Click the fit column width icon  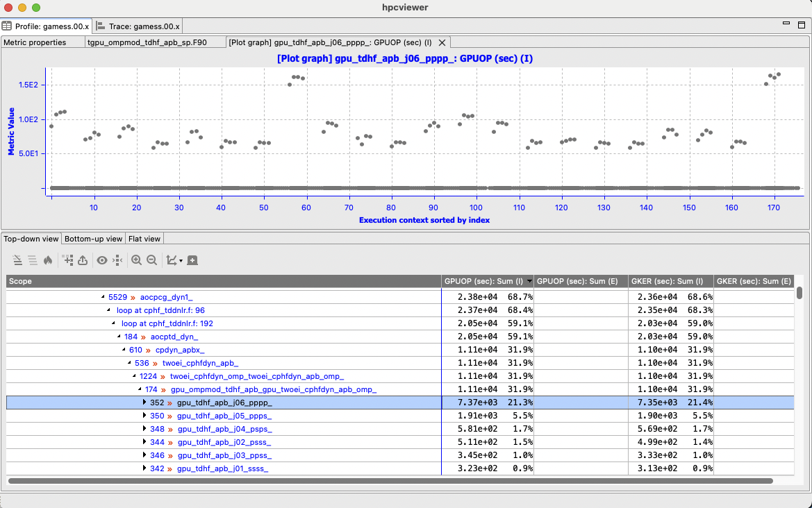point(117,260)
